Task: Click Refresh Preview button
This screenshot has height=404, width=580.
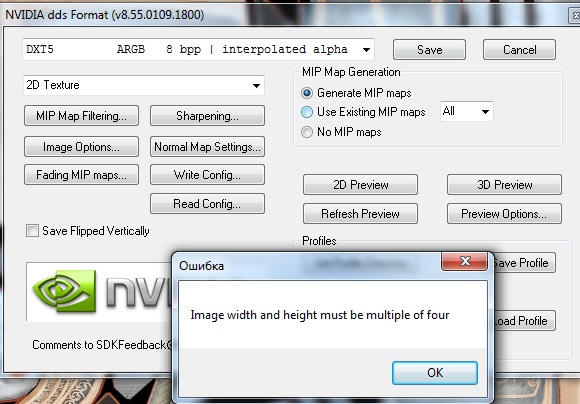Action: [x=360, y=213]
